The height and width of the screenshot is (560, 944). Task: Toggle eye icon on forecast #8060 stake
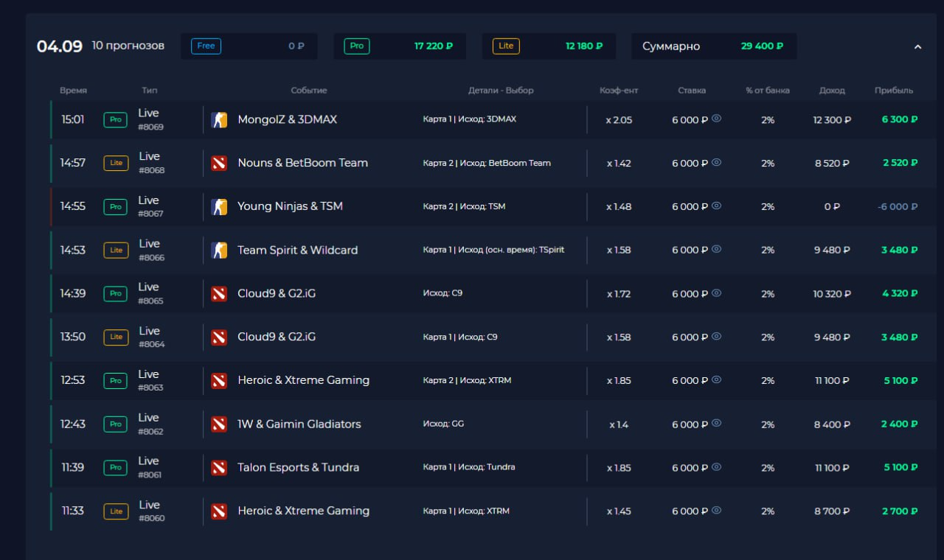click(716, 510)
